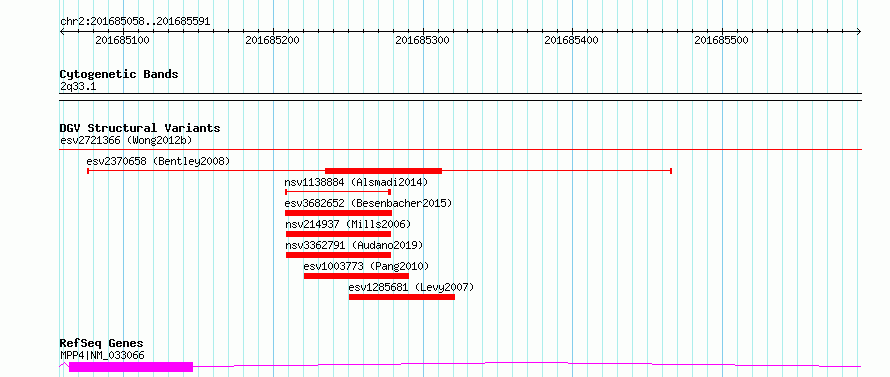Open esv3682652 (Besenbacher2015) variant
Viewport: 890px width, 377px height.
pos(368,203)
